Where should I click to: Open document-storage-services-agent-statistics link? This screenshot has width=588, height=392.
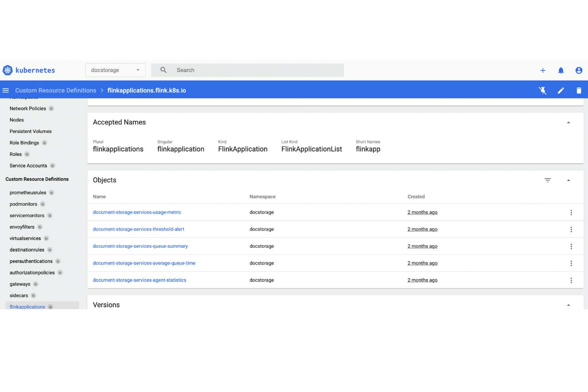pos(139,280)
